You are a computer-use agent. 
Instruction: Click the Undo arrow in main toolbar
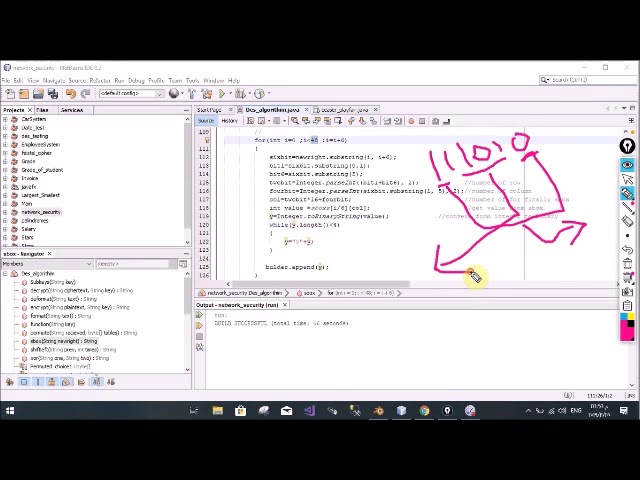coord(71,94)
